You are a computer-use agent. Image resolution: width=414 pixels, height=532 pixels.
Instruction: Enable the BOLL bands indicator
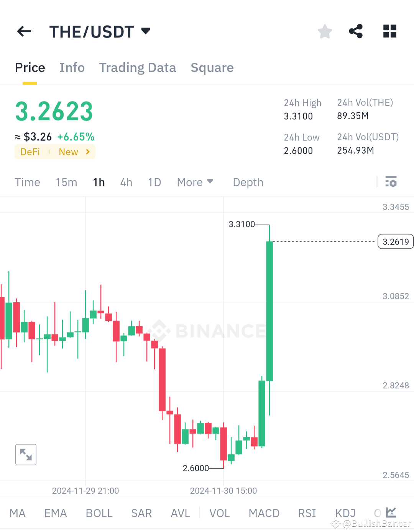99,513
